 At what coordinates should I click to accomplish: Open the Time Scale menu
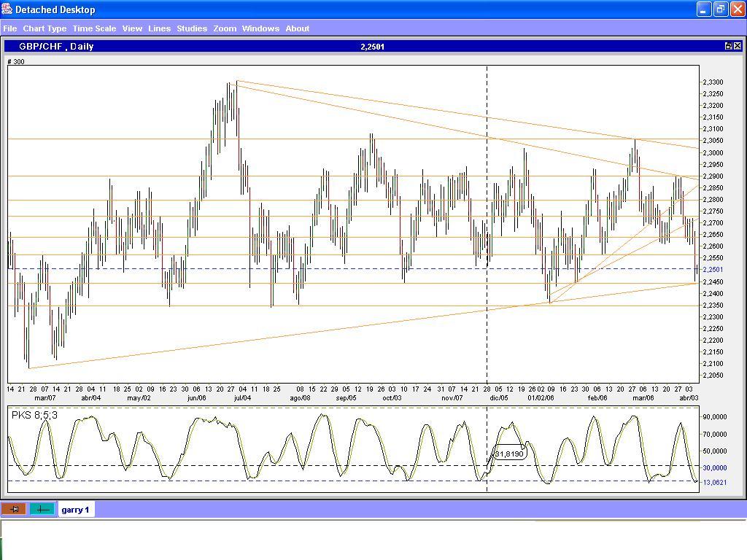click(x=94, y=28)
